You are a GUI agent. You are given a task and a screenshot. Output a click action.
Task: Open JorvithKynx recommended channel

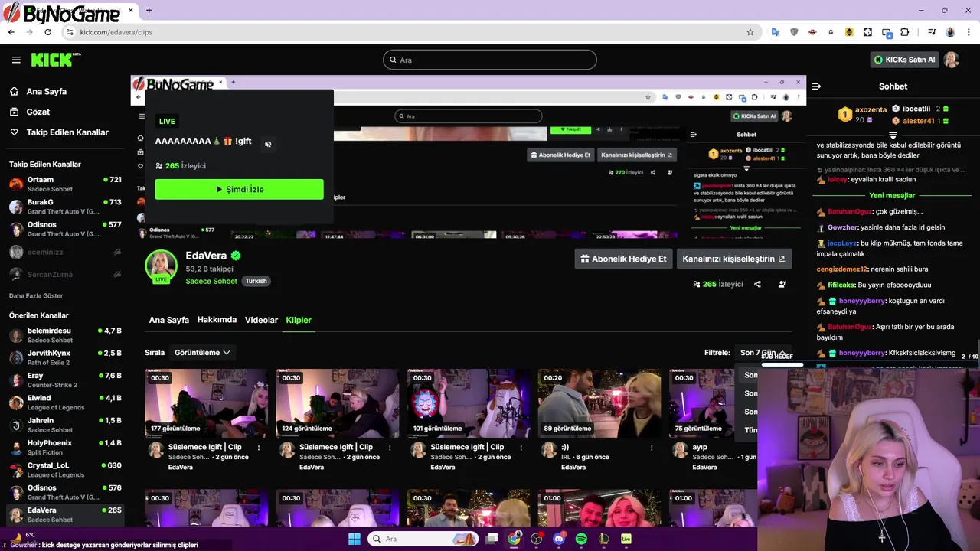[65, 357]
